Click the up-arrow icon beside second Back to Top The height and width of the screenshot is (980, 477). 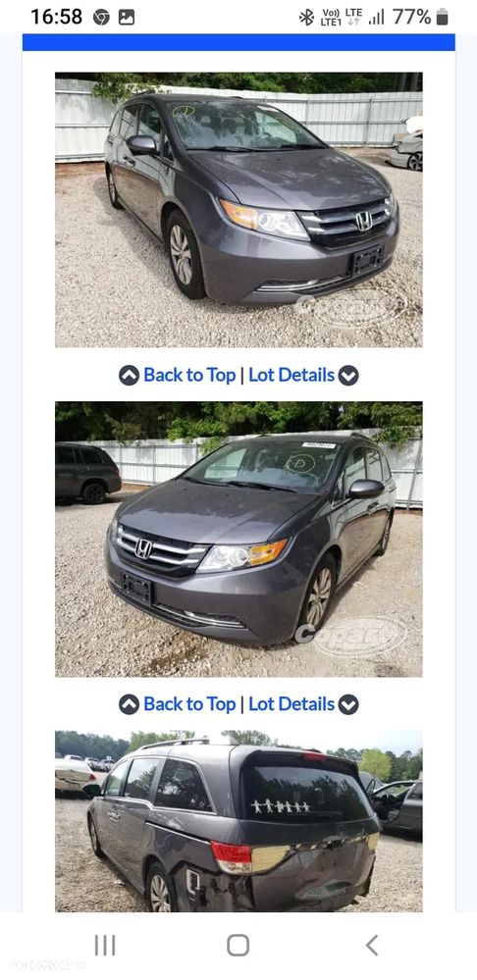129,704
